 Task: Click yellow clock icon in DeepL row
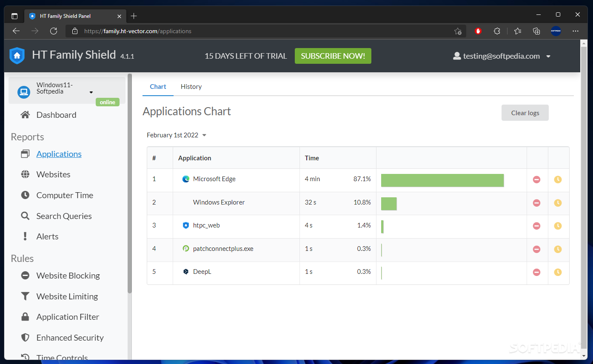coord(558,272)
